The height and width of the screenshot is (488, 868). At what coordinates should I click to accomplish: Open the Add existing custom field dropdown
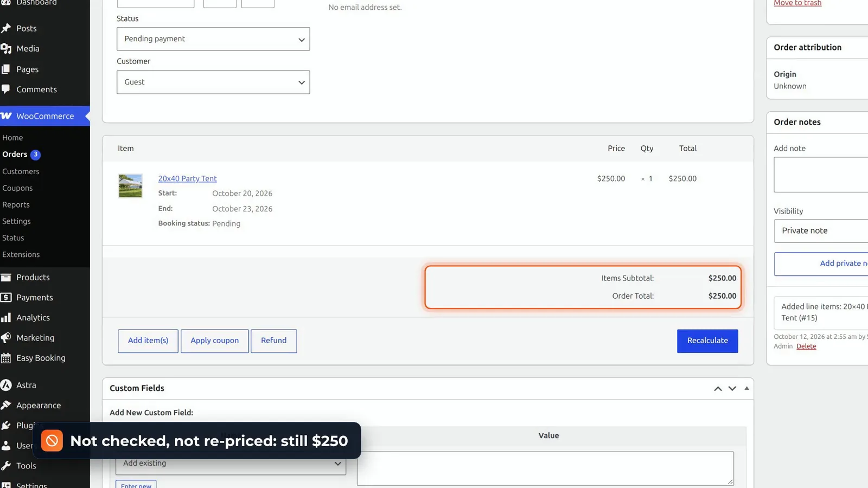click(x=231, y=464)
